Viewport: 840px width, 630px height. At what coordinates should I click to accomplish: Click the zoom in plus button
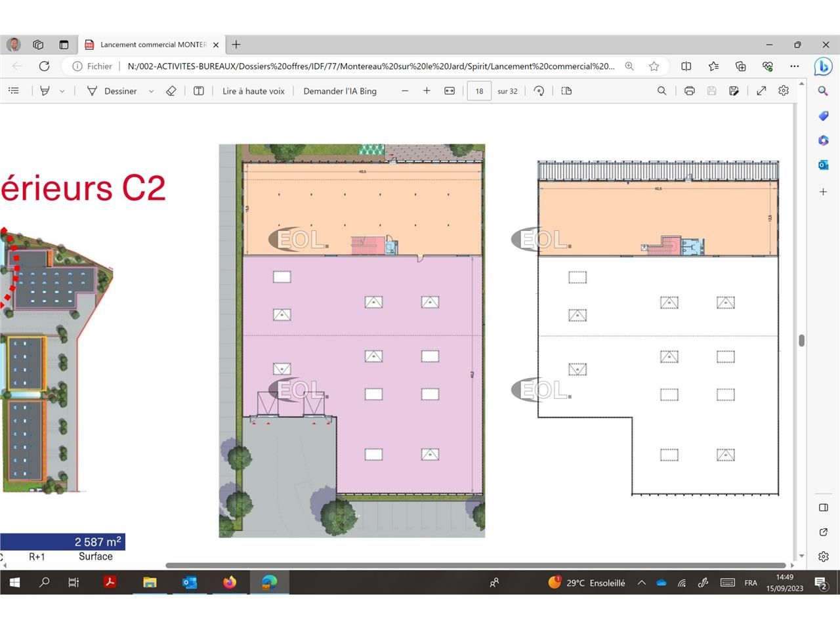(x=427, y=91)
